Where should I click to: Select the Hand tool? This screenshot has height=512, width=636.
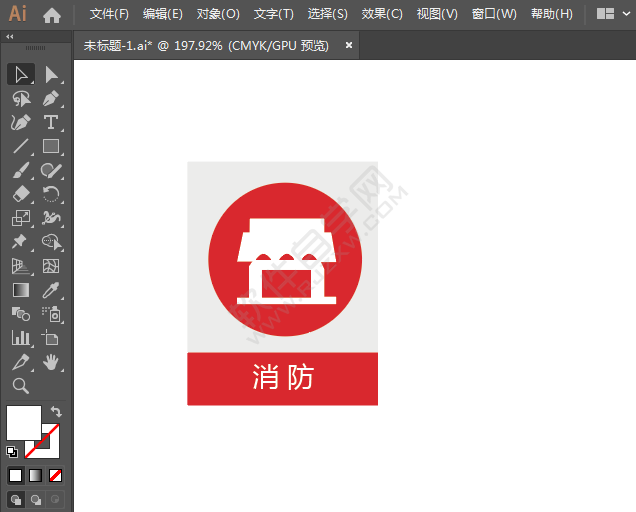pyautogui.click(x=51, y=362)
